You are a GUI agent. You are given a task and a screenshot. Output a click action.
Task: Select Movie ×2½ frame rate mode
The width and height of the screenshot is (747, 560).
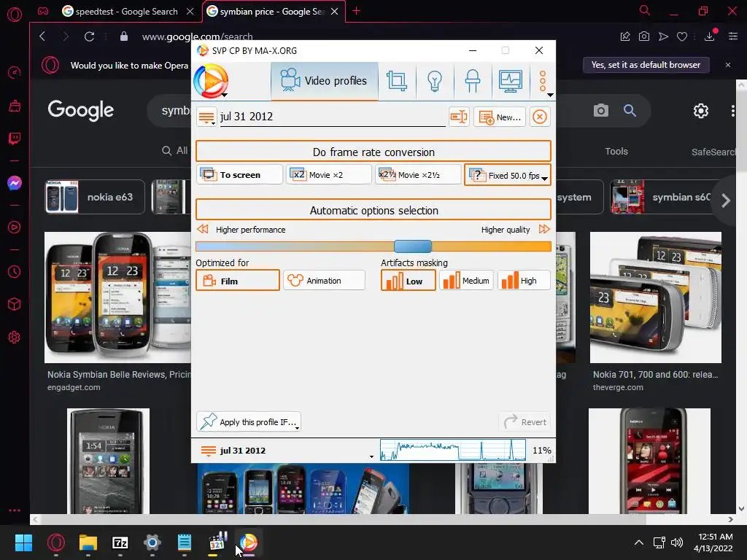pyautogui.click(x=418, y=175)
